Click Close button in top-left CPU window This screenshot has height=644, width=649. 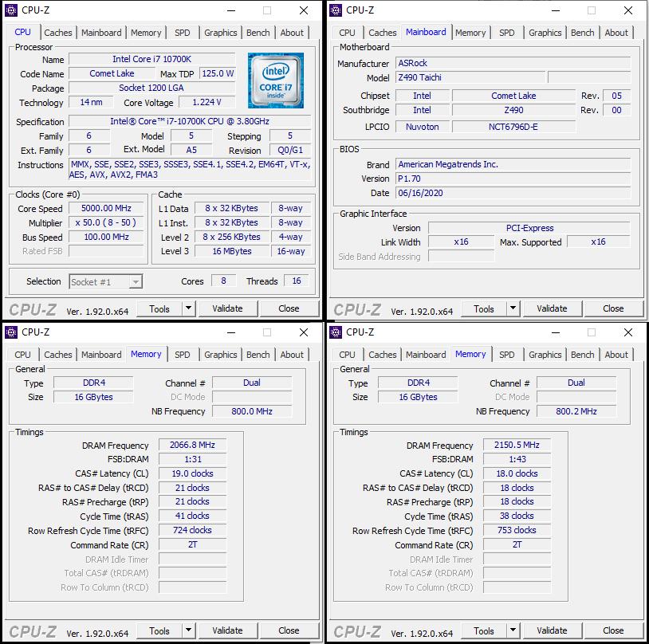click(289, 308)
